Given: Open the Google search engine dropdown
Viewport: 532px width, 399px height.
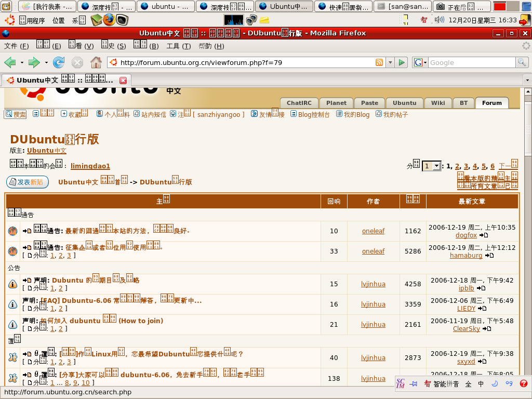Looking at the screenshot, I should pyautogui.click(x=420, y=62).
